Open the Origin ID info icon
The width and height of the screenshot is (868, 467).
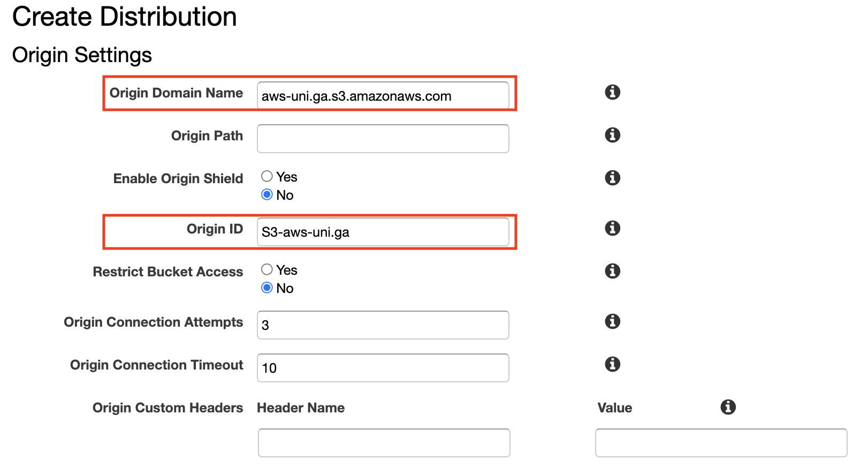[612, 228]
